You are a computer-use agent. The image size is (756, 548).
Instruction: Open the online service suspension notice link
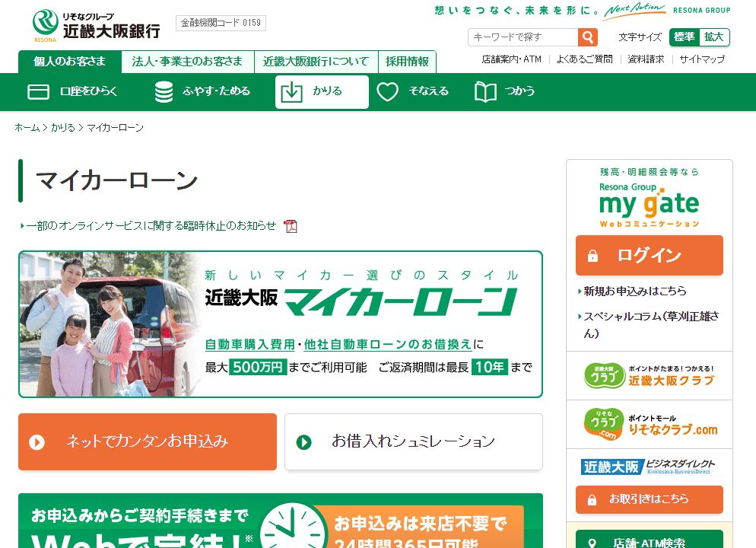point(151,226)
